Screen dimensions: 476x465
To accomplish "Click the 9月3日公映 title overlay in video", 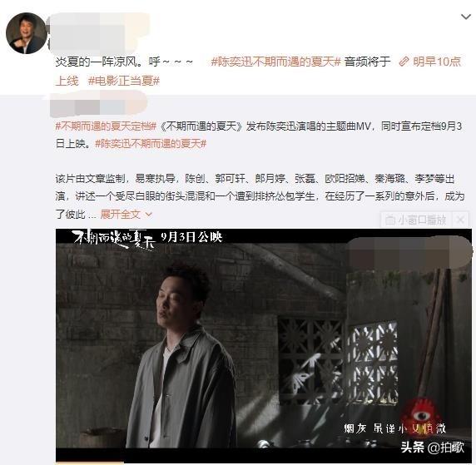I will 192,237.
